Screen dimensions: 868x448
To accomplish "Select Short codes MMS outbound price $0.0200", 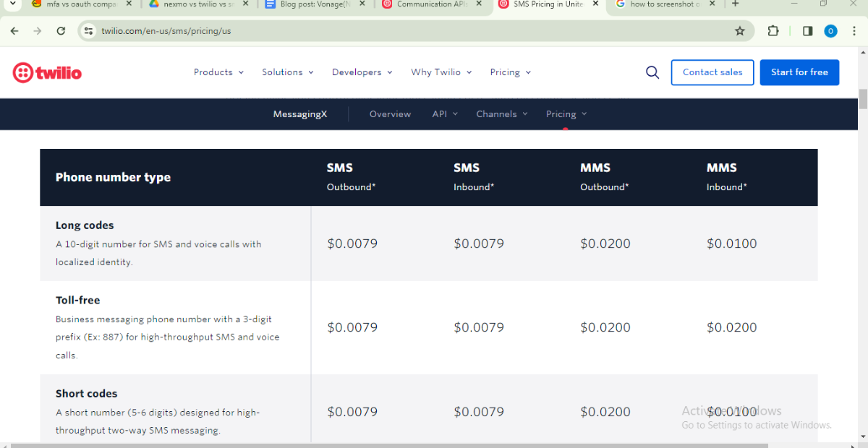I will (605, 412).
